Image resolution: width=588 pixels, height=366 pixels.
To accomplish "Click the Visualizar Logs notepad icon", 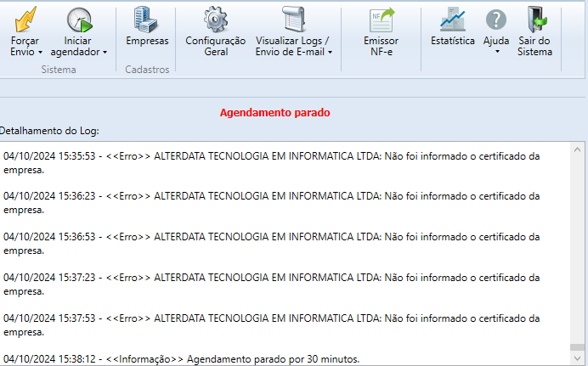I will 294,19.
